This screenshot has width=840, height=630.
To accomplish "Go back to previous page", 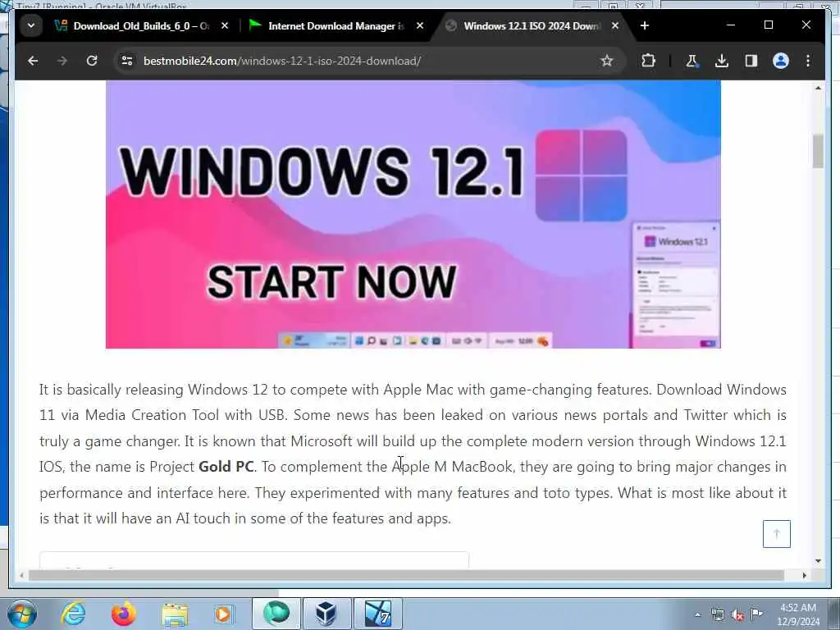I will click(33, 61).
